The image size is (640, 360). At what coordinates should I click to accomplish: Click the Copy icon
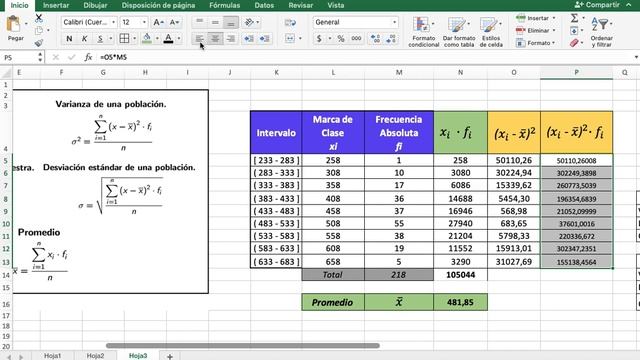(39, 31)
